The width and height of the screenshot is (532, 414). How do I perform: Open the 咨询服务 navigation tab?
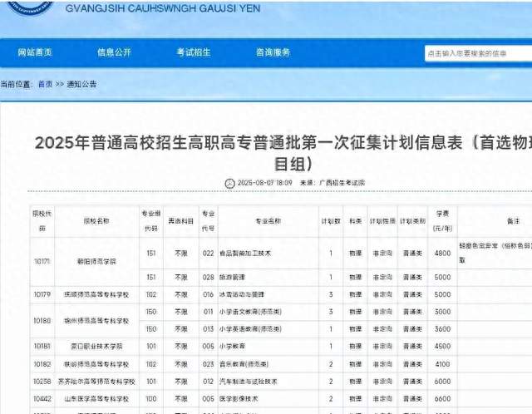(273, 52)
